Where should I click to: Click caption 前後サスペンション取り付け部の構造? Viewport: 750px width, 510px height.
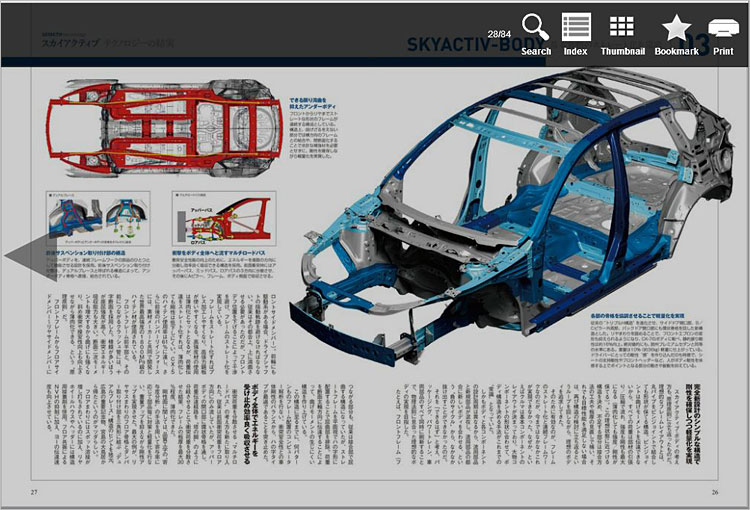86,253
